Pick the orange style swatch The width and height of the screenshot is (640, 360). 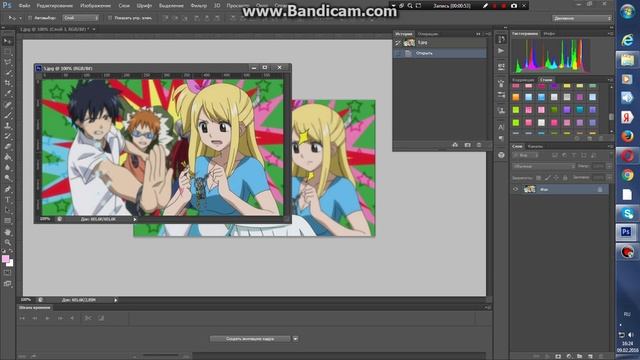coord(516,97)
